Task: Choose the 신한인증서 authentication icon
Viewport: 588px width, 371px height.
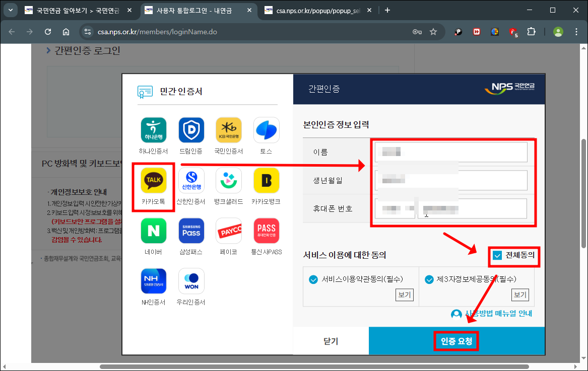Action: (x=190, y=180)
